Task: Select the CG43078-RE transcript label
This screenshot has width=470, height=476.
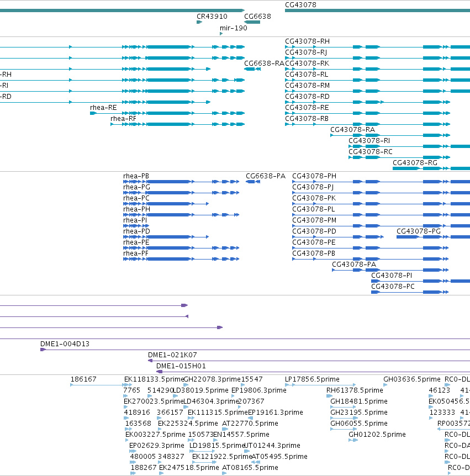Action: (x=307, y=108)
